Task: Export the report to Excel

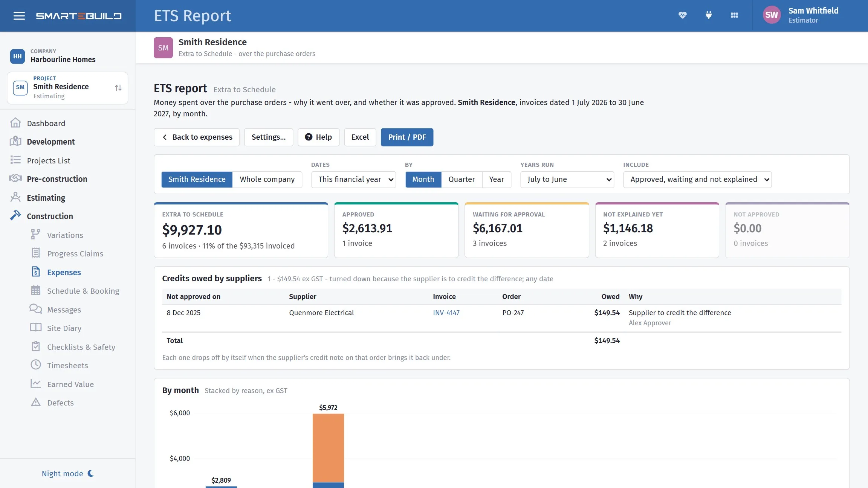Action: 360,137
